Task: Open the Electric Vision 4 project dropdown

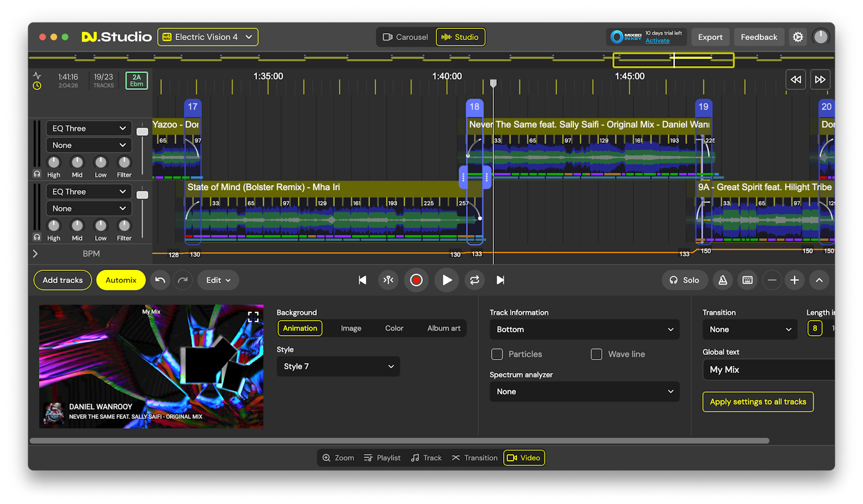Action: [208, 37]
